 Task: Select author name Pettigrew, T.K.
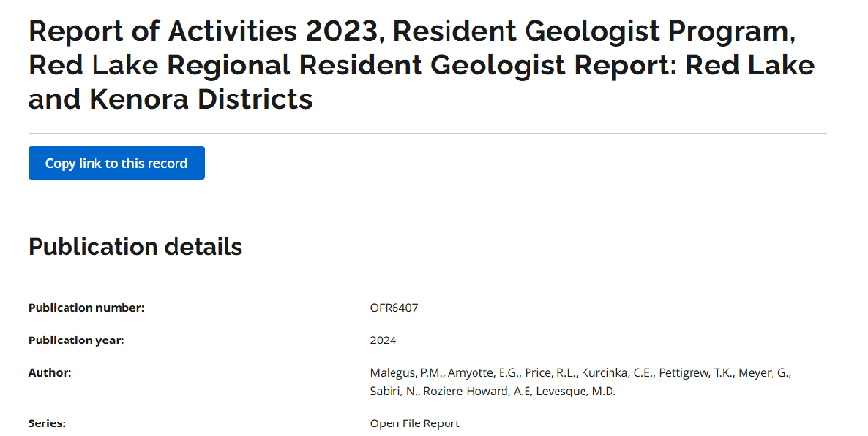pyautogui.click(x=695, y=373)
